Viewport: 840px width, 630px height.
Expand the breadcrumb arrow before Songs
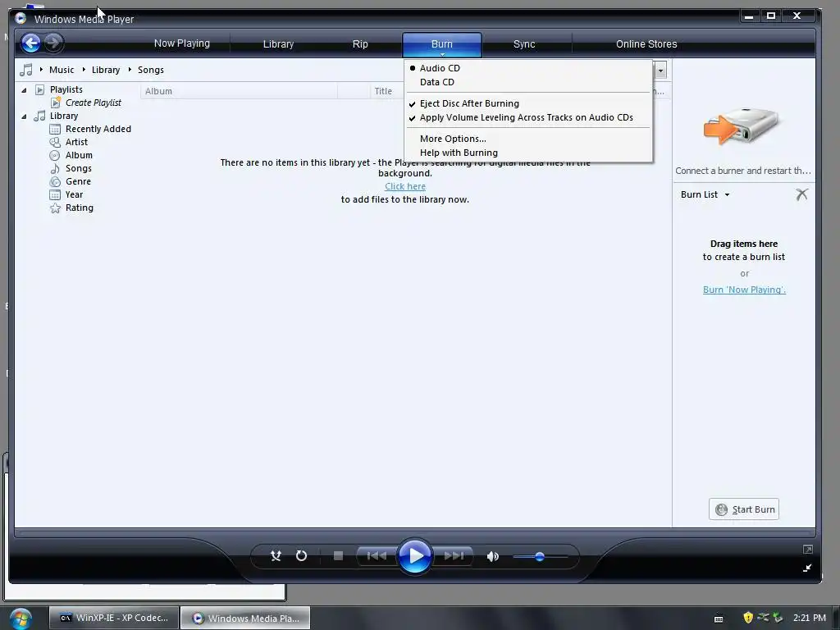(x=130, y=70)
